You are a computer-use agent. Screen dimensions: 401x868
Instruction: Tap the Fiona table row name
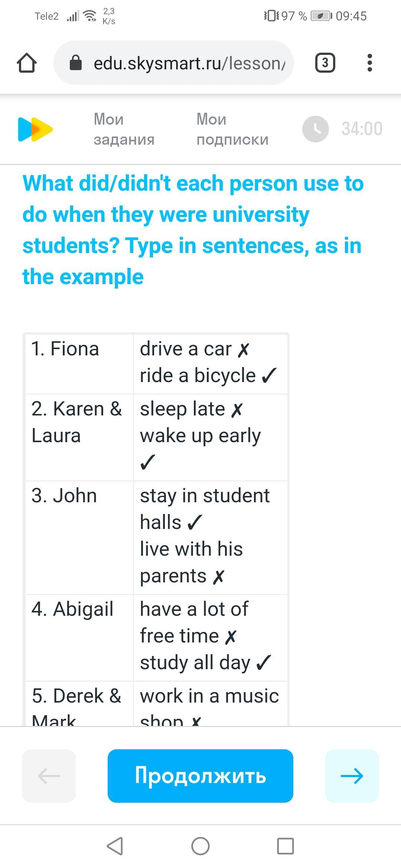point(65,349)
